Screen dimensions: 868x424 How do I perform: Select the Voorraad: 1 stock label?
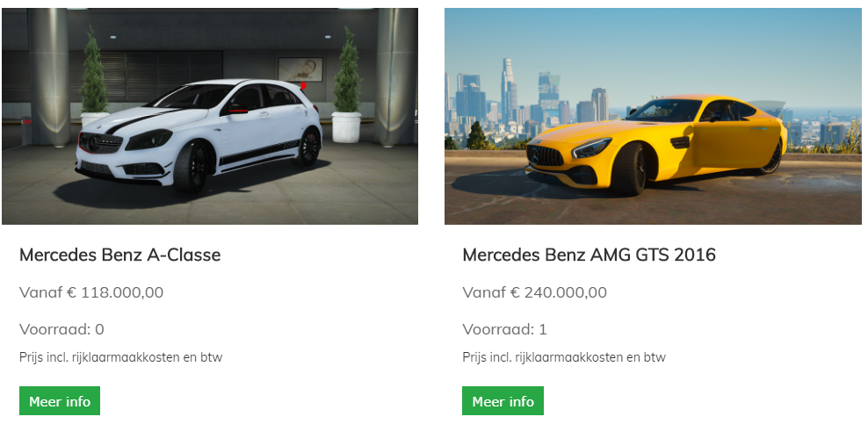coord(504,329)
